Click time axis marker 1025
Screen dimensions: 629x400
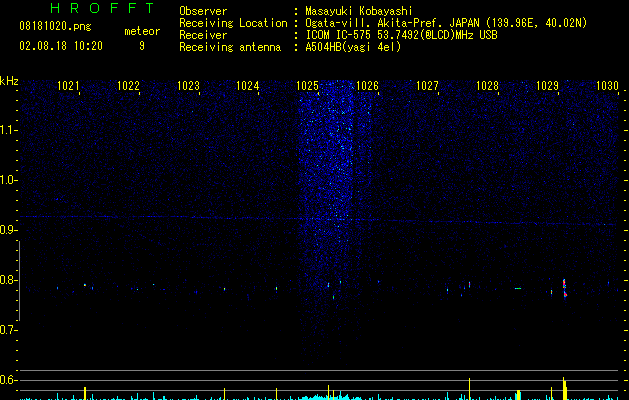(x=308, y=86)
